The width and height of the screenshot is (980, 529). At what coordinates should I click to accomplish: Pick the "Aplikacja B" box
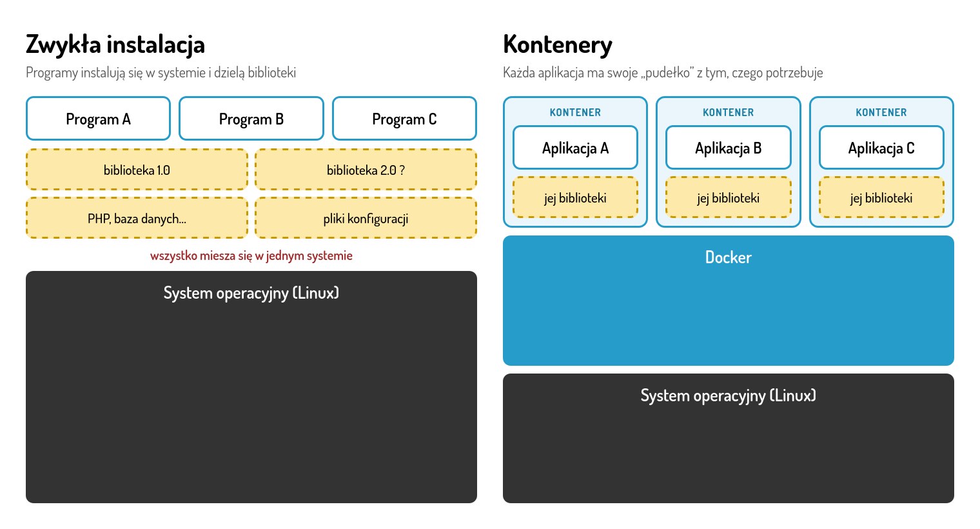coord(729,148)
